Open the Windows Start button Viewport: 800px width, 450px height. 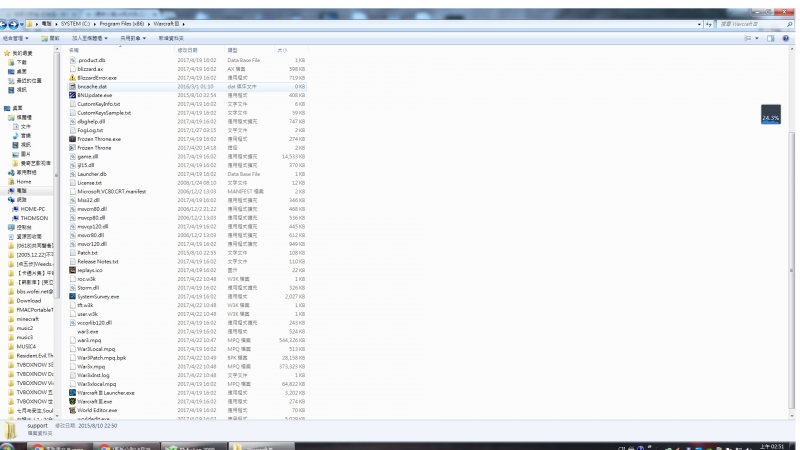point(7,447)
